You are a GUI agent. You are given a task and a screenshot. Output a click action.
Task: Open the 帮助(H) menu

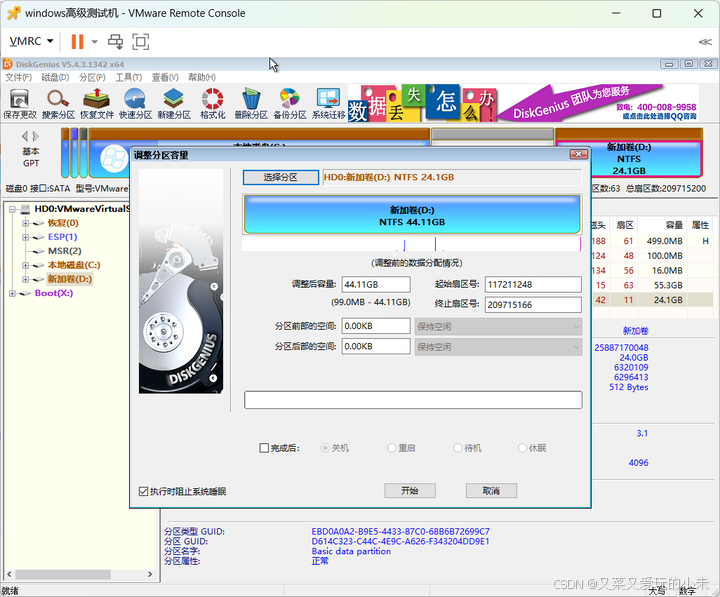coord(202,77)
